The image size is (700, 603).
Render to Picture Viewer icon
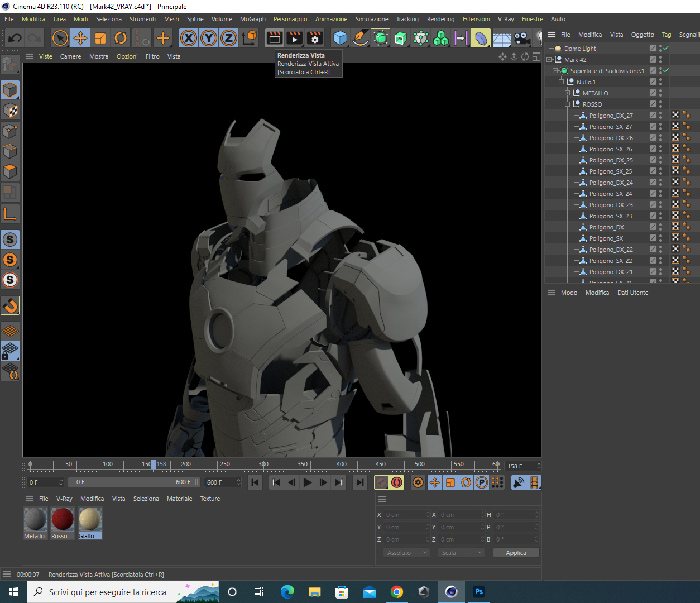(294, 38)
